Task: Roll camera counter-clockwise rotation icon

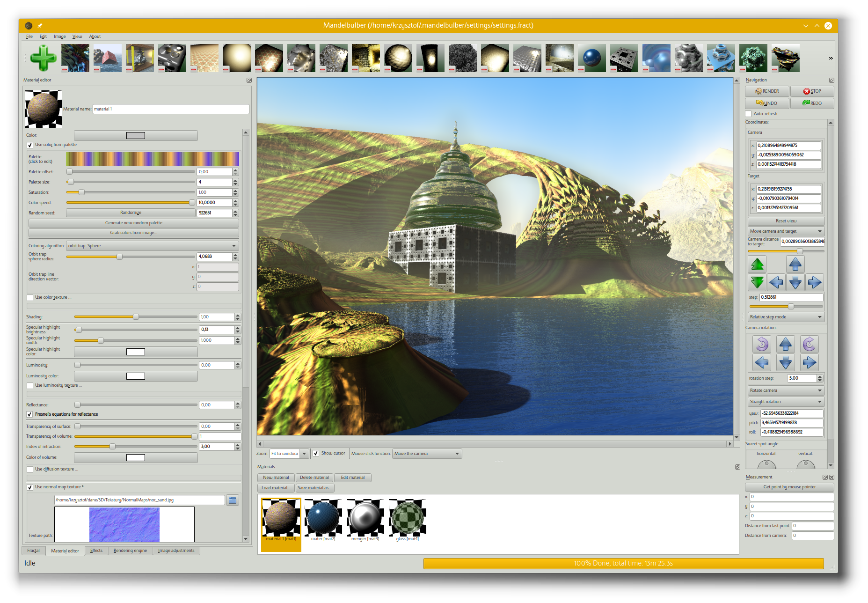Action: [x=762, y=344]
